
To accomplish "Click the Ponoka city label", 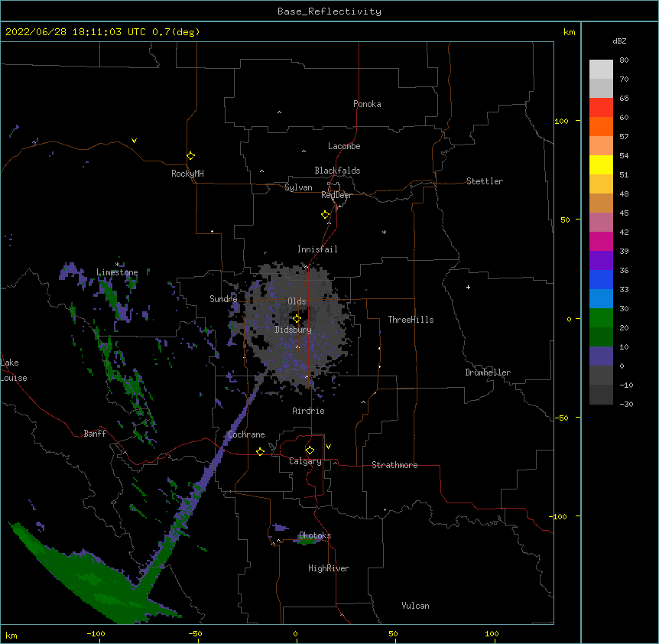I will pos(367,104).
